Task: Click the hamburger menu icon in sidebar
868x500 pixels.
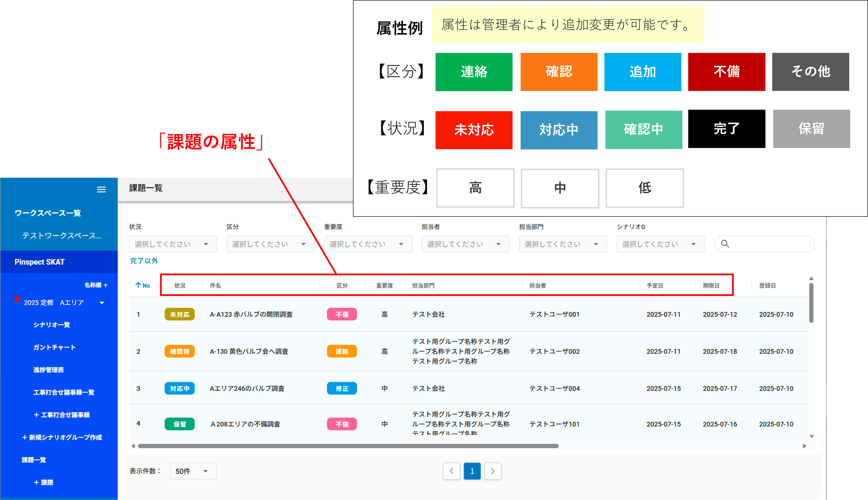Action: tap(101, 190)
